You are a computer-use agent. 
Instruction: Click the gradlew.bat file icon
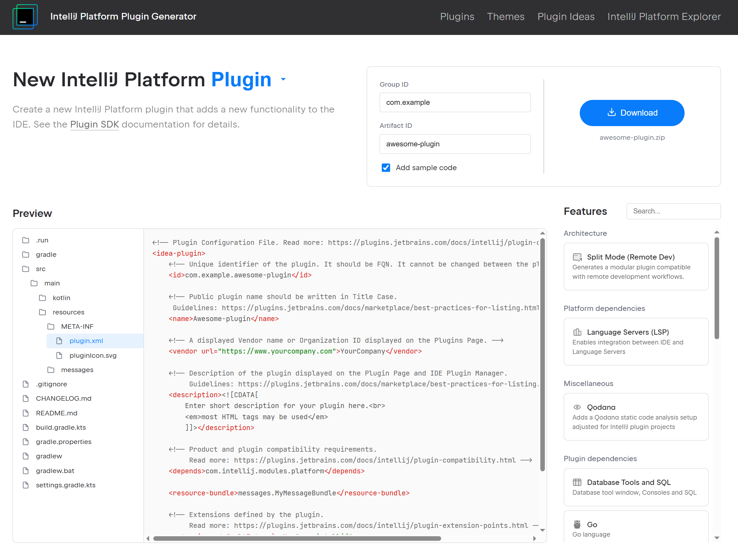pyautogui.click(x=26, y=471)
